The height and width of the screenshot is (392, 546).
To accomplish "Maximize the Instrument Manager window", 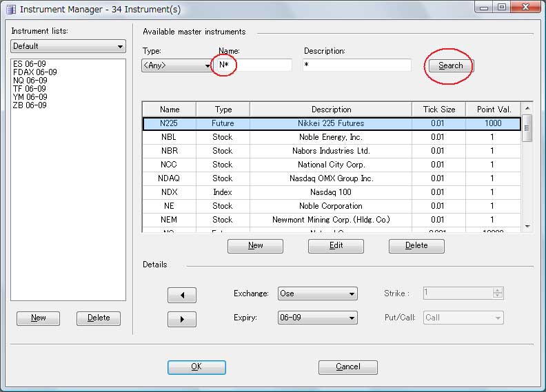I will point(501,7).
